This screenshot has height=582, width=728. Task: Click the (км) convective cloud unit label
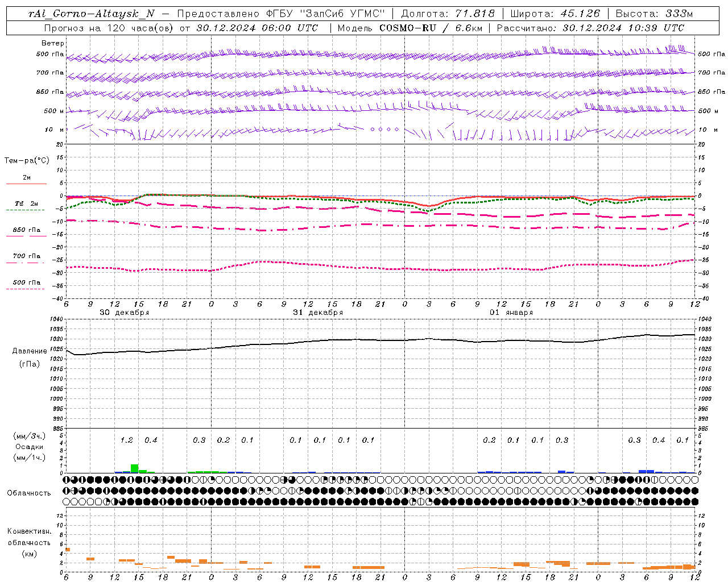click(x=29, y=554)
